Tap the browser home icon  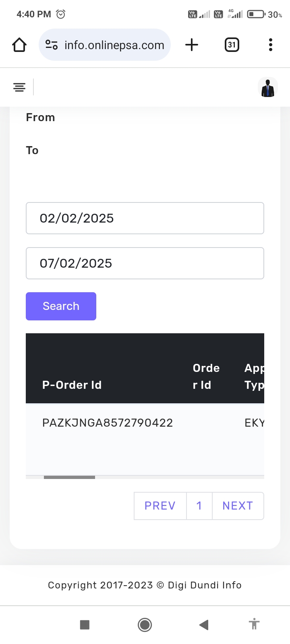tap(19, 45)
